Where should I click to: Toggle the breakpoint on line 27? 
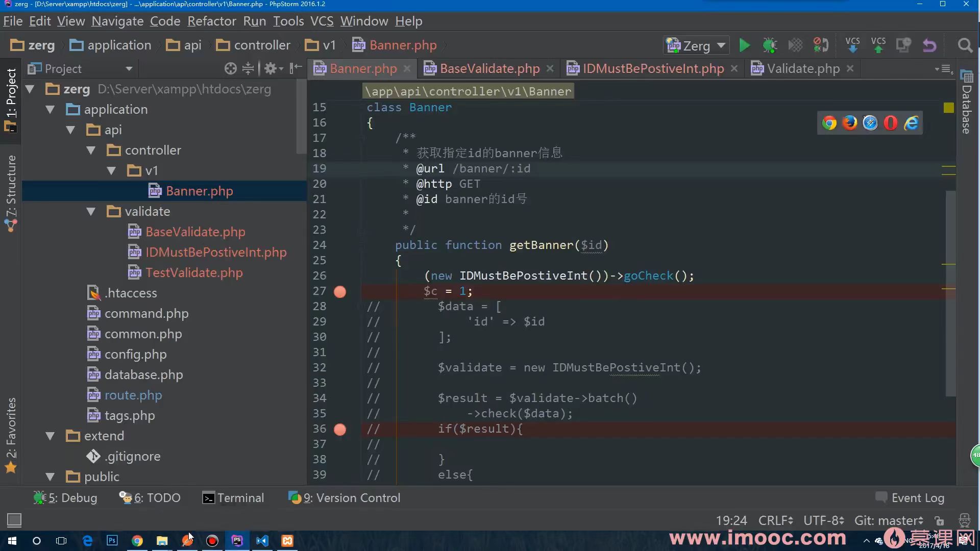pyautogui.click(x=340, y=292)
